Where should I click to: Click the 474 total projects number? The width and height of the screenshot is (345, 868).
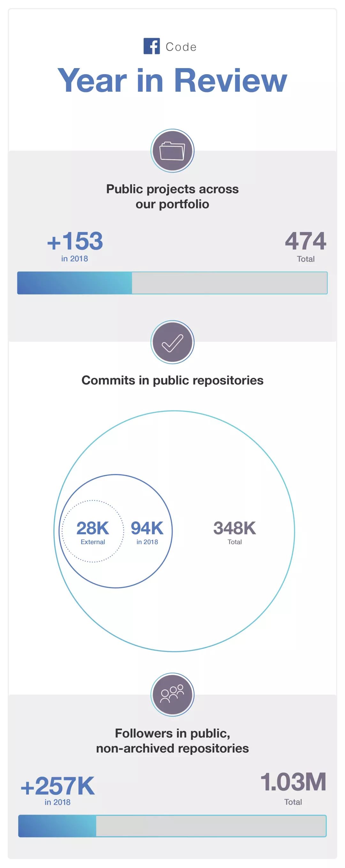(x=305, y=241)
